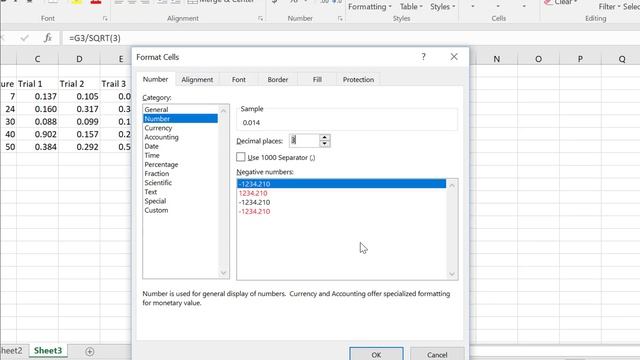The image size is (640, 360).
Task: Click cell containing 0.292
Action: (x=79, y=147)
